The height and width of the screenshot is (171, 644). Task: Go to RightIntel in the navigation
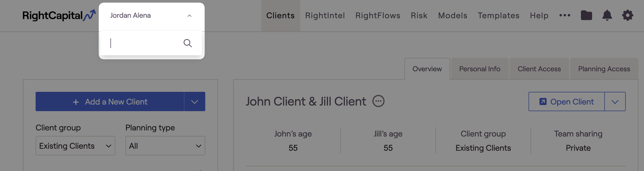click(x=325, y=15)
